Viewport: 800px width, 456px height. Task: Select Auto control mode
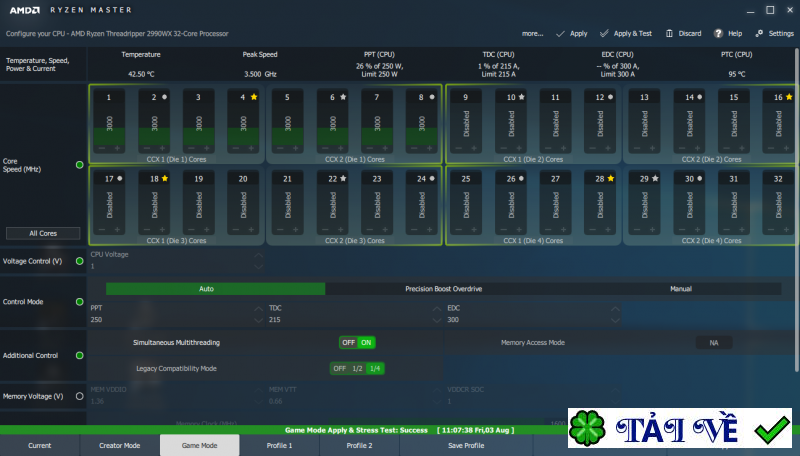215,289
